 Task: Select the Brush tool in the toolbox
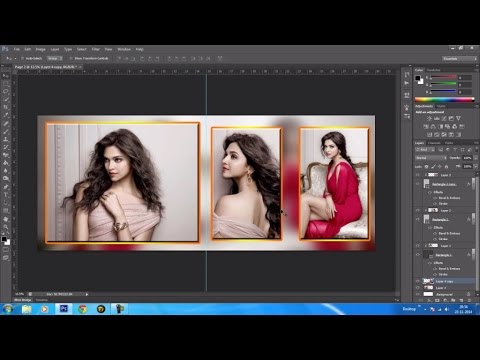pos(6,131)
